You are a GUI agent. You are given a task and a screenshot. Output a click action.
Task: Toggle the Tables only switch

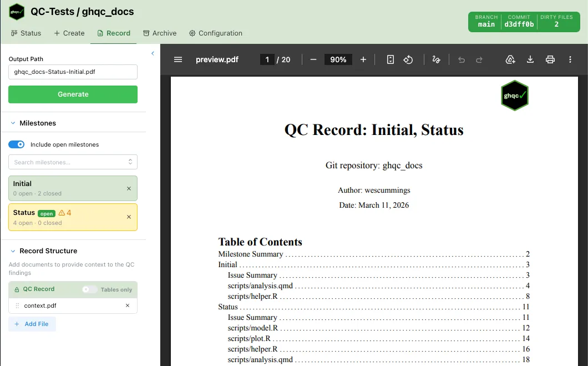pyautogui.click(x=89, y=289)
